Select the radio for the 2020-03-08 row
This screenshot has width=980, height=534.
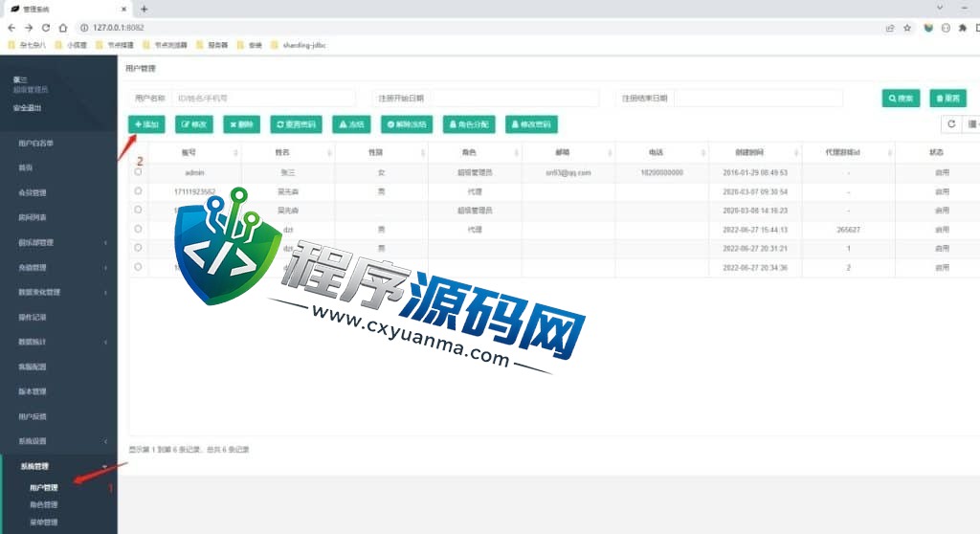(x=138, y=210)
